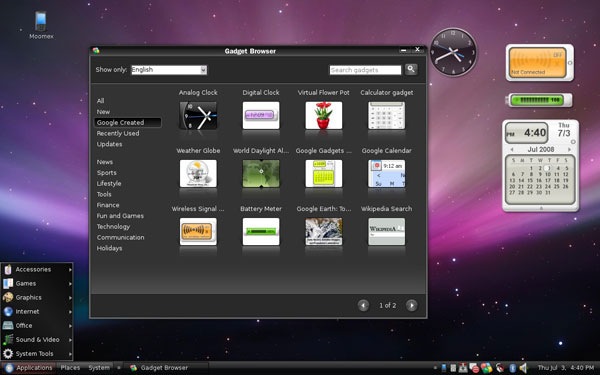This screenshot has height=375, width=600.
Task: Open the Places menu in panel
Action: (x=70, y=368)
